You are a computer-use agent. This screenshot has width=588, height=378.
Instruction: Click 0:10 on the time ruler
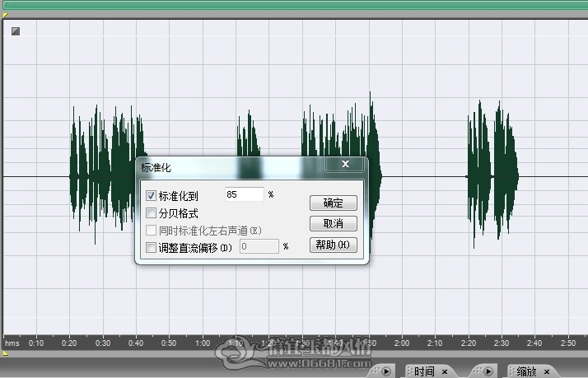tap(36, 343)
